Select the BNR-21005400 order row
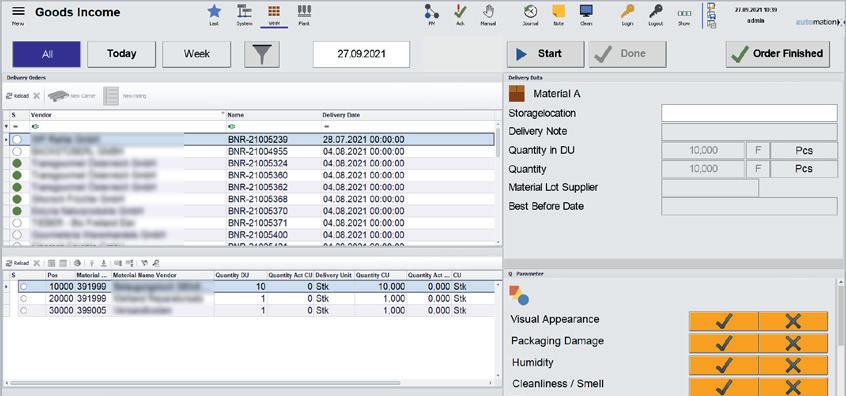Image resolution: width=846 pixels, height=396 pixels. pos(251,235)
